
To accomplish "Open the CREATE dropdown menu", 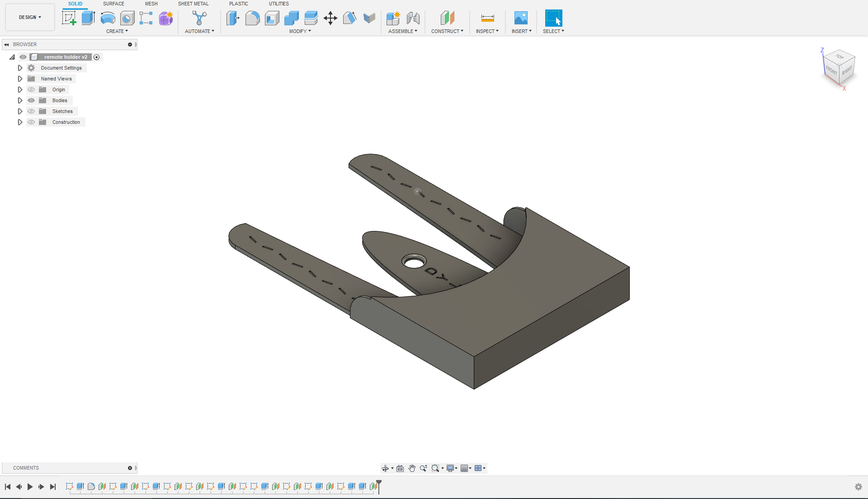I will (117, 31).
